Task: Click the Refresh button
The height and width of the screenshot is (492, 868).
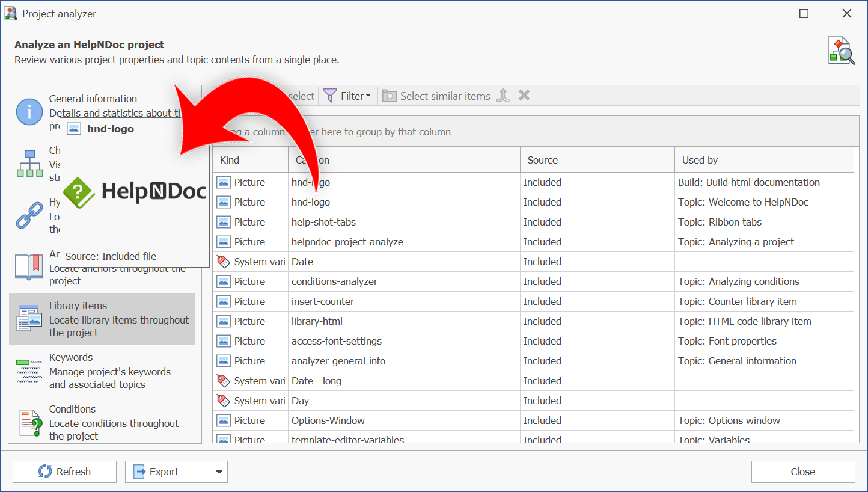Action: click(x=64, y=472)
